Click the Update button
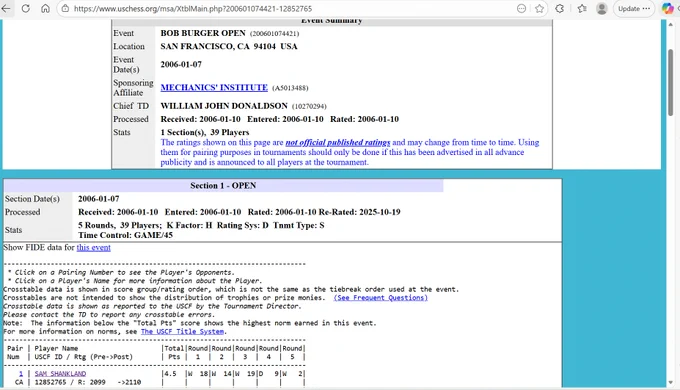 634,9
